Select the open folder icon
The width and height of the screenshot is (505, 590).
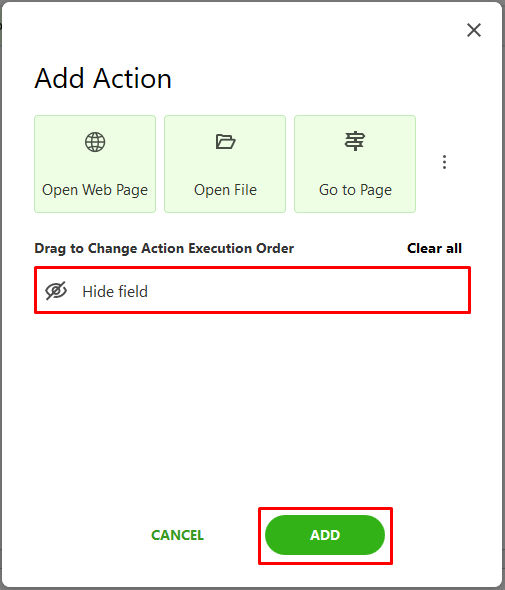pos(225,142)
